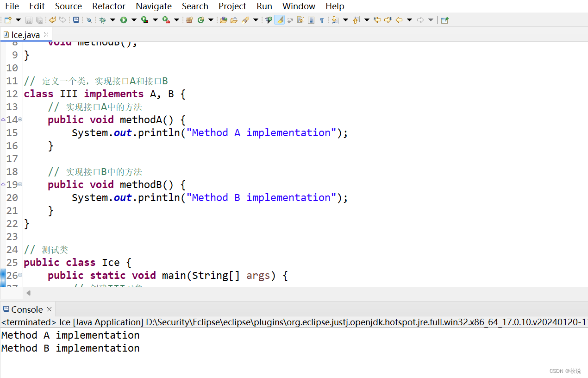Click the yellow undo arrow icon
Screen dimensions: 588x378
click(52, 20)
